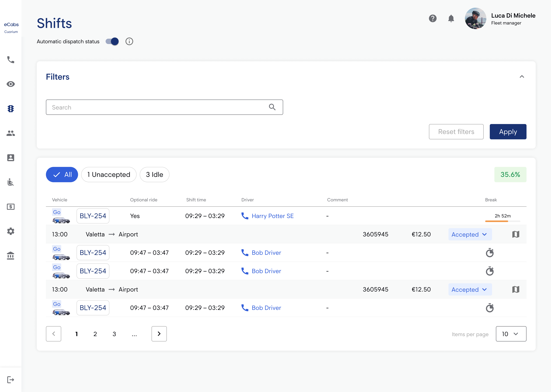Click the Comment column header

pyautogui.click(x=337, y=200)
